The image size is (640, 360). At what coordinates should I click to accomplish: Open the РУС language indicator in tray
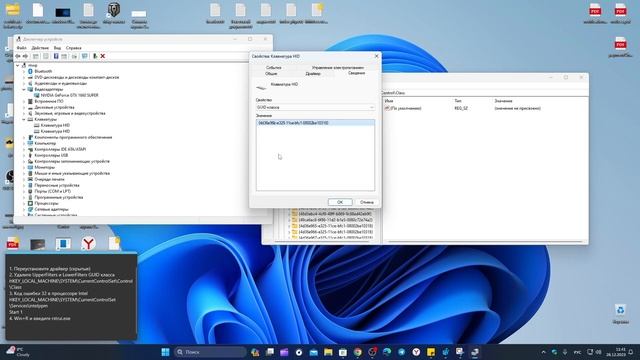(577, 352)
